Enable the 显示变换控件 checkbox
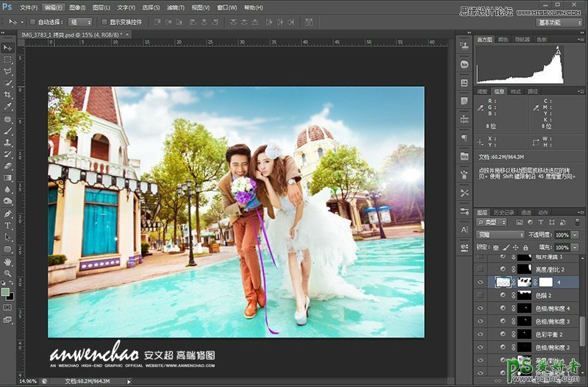This screenshot has width=588, height=387. [x=104, y=22]
